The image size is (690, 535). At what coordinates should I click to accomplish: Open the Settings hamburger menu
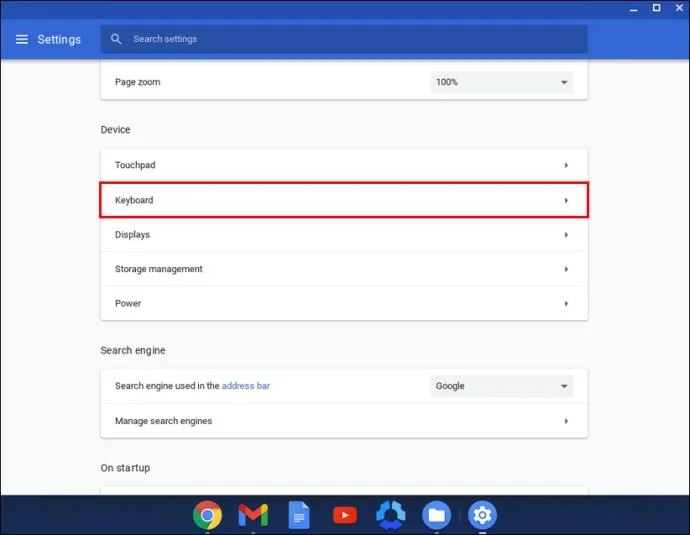click(22, 39)
